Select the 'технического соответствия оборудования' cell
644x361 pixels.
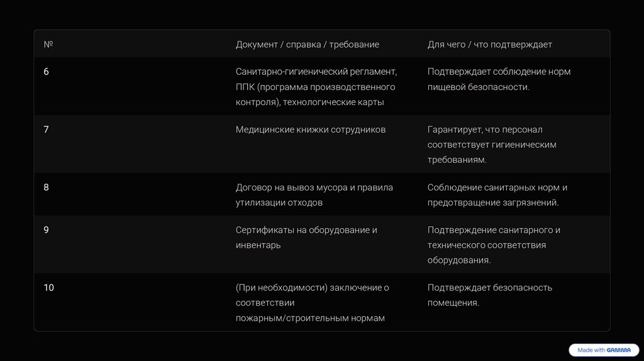pos(494,245)
